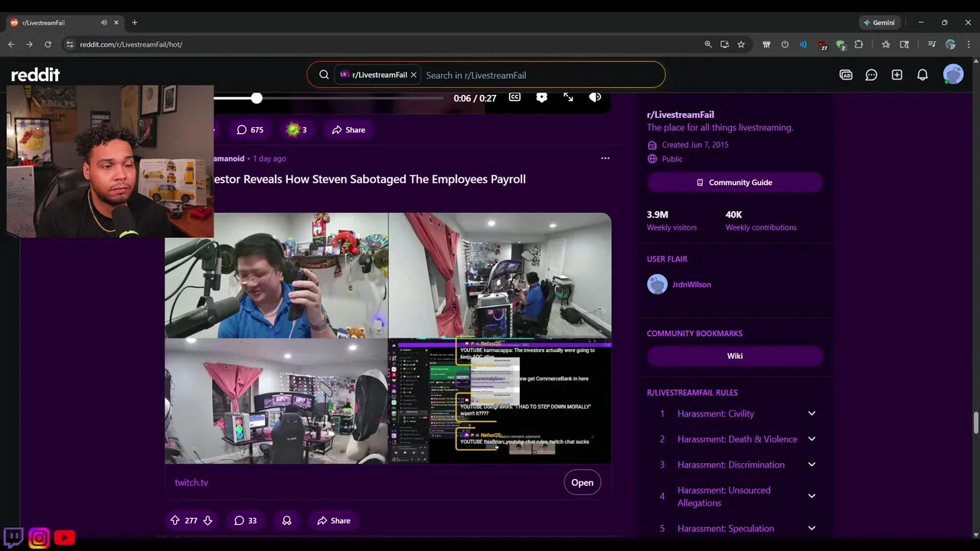Click the Twitch icon overlay at bottom left
This screenshot has width=980, height=551.
click(13, 537)
